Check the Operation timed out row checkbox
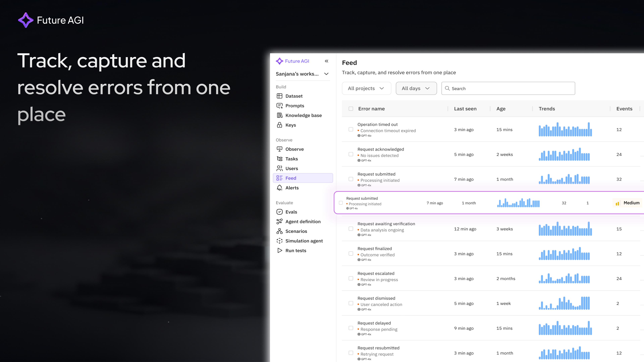Viewport: 644px width, 362px height. pos(351,129)
